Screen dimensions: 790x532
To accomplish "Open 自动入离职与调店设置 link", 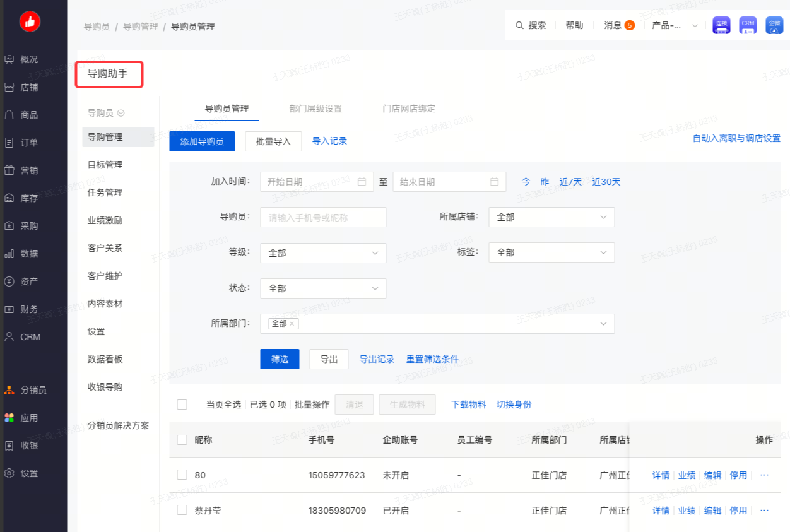I will click(736, 138).
